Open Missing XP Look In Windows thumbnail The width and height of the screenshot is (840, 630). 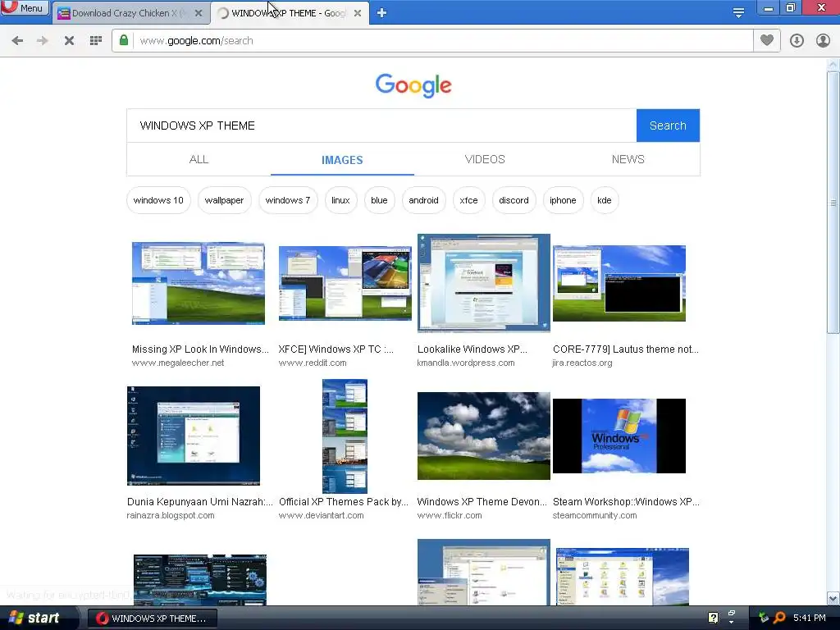point(199,283)
